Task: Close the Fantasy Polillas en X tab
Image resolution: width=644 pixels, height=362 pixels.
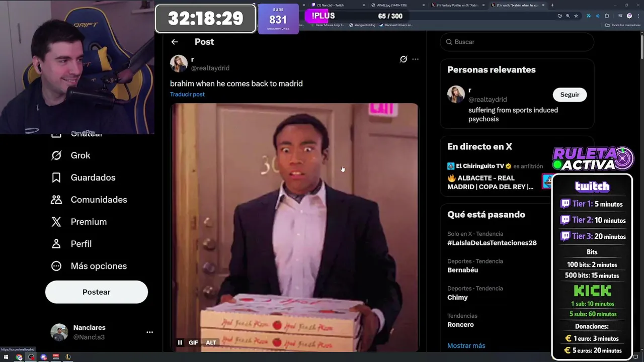Action: 484,5
